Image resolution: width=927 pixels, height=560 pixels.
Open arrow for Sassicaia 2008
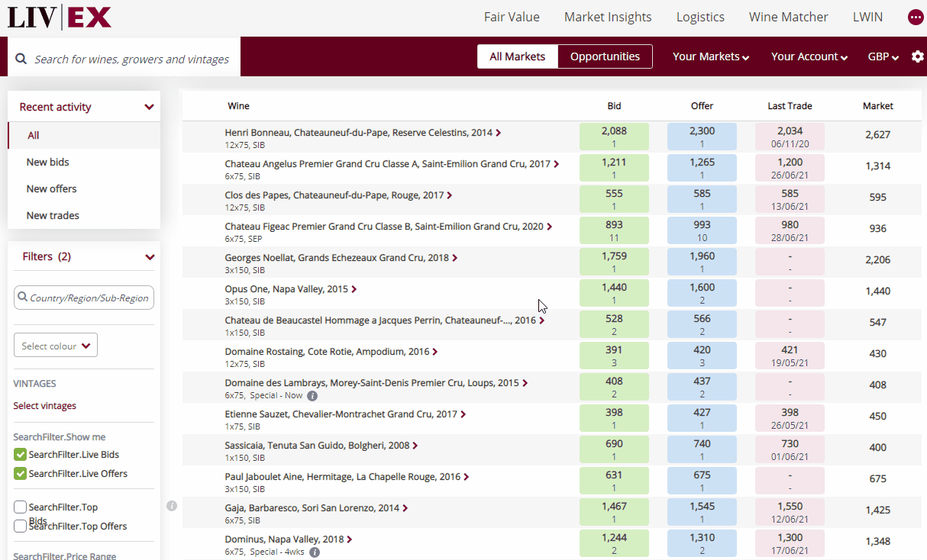click(415, 446)
